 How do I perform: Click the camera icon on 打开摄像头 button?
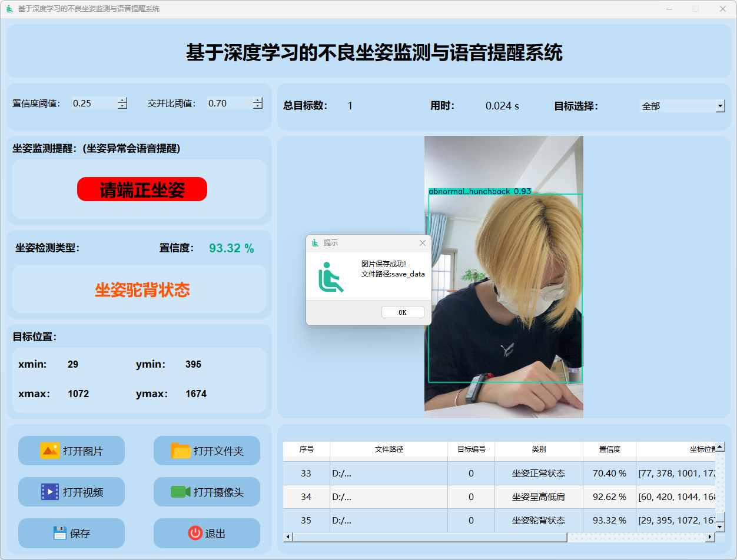[x=181, y=492]
